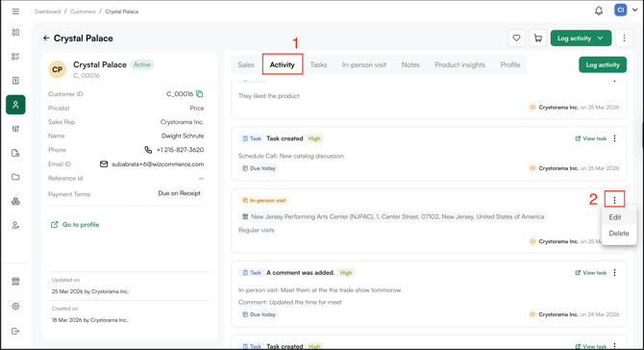This screenshot has height=350, width=644.
Task: Copy the Customer ID C_00016
Action: click(200, 94)
